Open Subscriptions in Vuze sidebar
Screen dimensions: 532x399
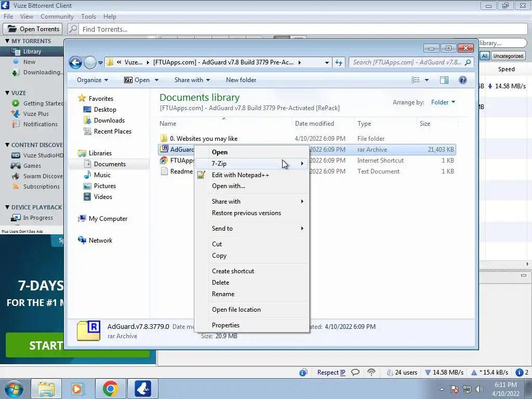(x=42, y=187)
